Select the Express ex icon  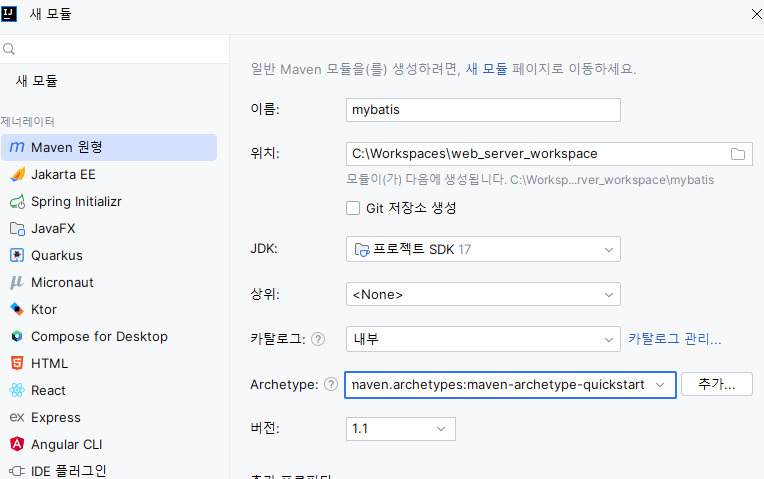(x=17, y=417)
